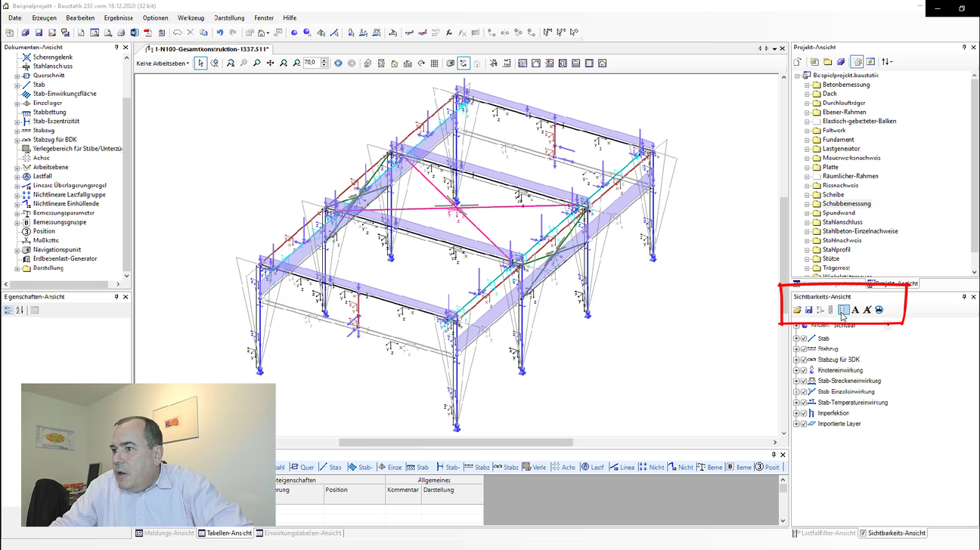This screenshot has width=980, height=550.
Task: Click the open folder icon in Sichtbarkeits-Ansicht
Action: (797, 310)
